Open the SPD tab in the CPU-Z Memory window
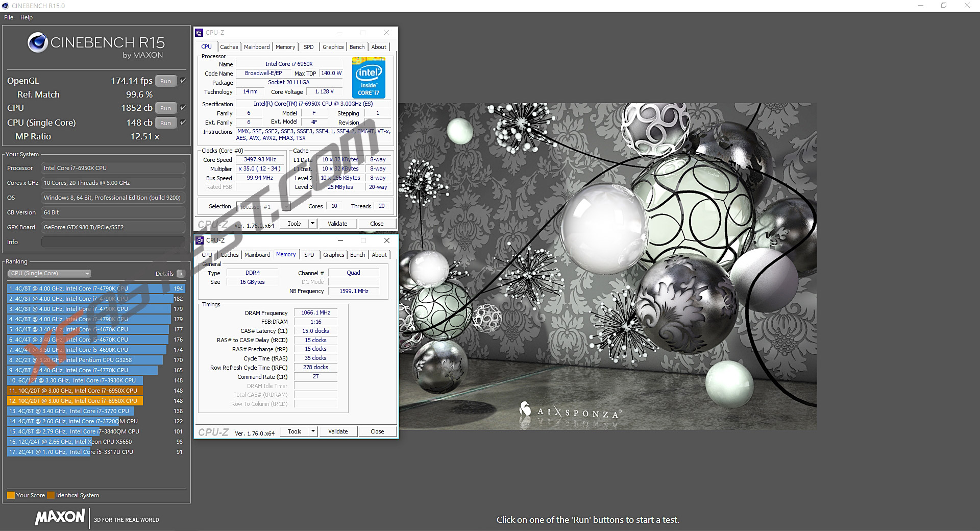Viewport: 980px width, 531px height. (x=309, y=255)
